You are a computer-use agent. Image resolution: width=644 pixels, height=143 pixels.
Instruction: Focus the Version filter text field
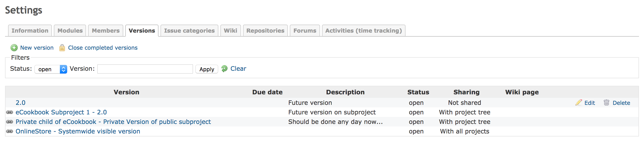pos(145,69)
